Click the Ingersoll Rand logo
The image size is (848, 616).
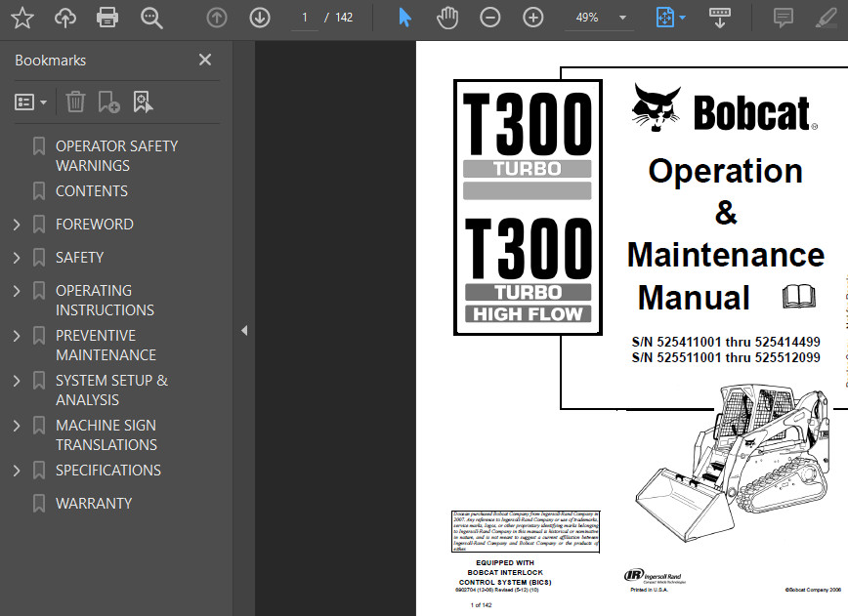coord(655,576)
